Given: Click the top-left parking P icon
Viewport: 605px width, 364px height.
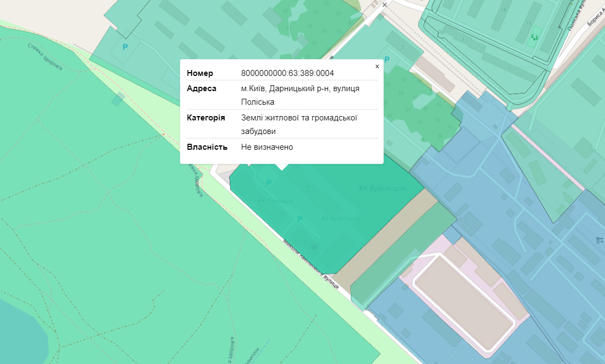Looking at the screenshot, I should click(x=125, y=48).
